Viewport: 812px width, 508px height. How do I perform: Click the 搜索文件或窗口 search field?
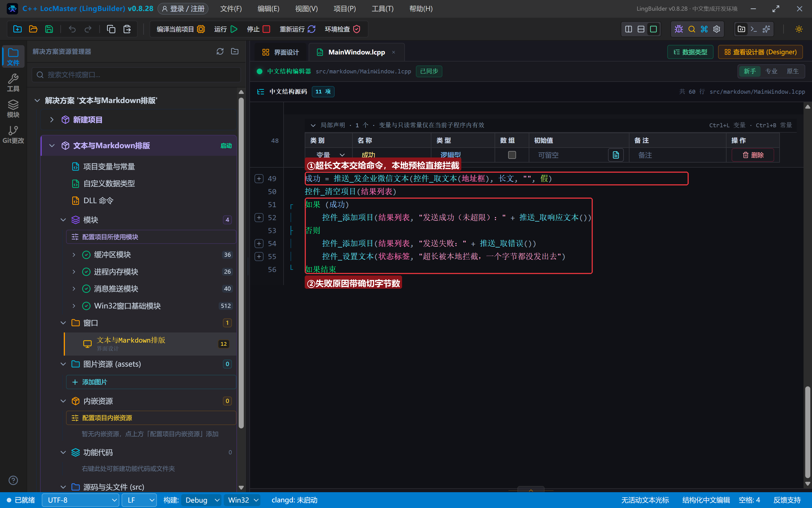[136, 75]
